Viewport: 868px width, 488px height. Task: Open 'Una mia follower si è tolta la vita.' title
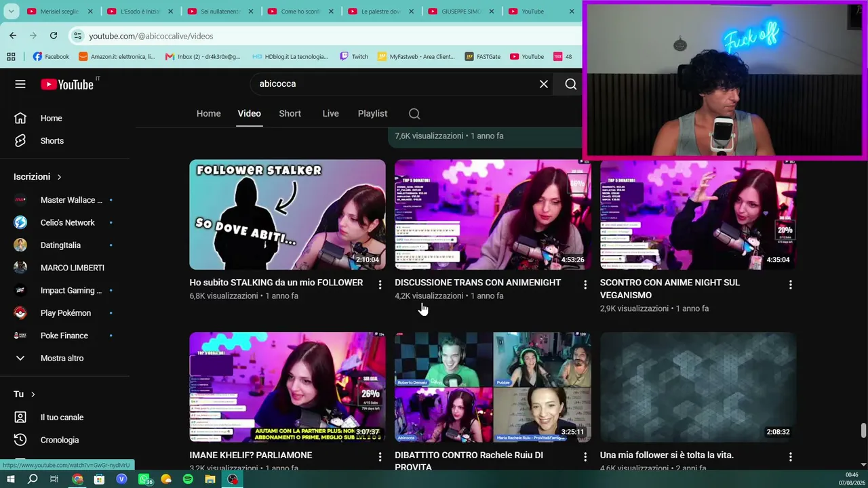(x=667, y=455)
